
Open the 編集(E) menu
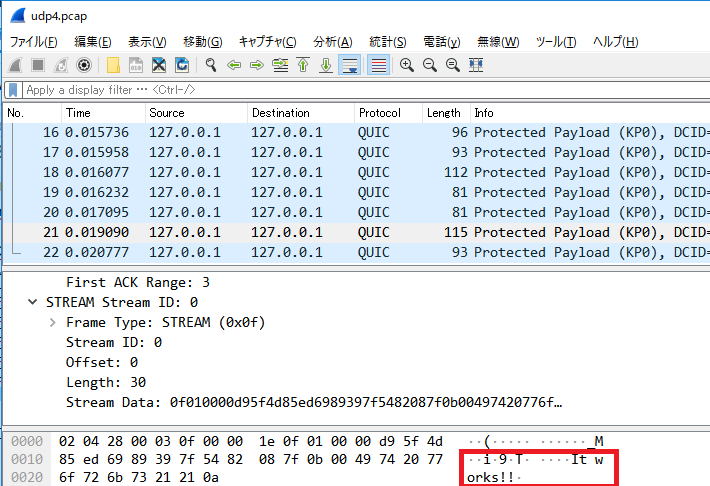click(x=93, y=42)
